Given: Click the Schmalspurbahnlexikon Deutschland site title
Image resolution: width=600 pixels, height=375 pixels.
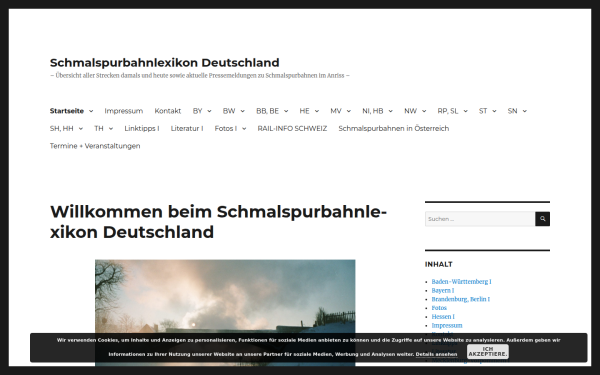Looking at the screenshot, I should tap(165, 62).
